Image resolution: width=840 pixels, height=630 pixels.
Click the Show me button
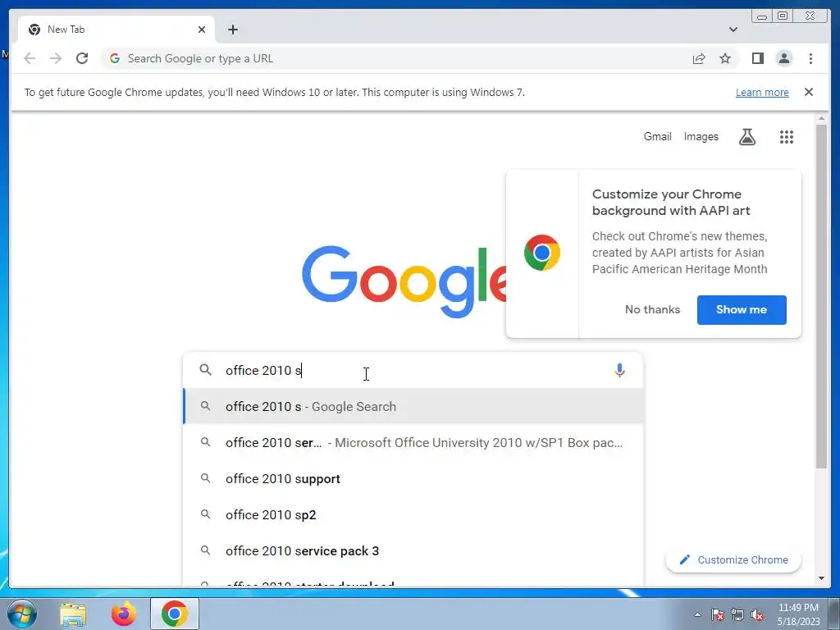(x=742, y=309)
